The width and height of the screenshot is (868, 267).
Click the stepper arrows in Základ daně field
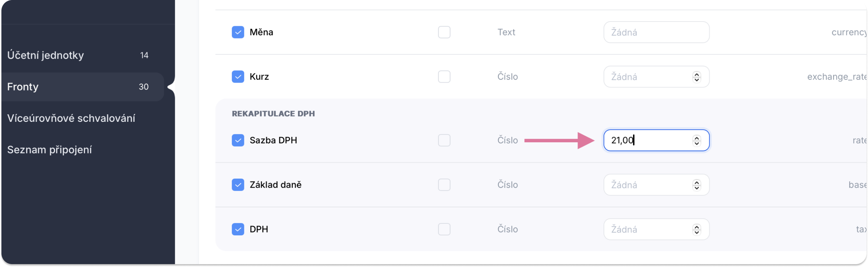point(697,185)
